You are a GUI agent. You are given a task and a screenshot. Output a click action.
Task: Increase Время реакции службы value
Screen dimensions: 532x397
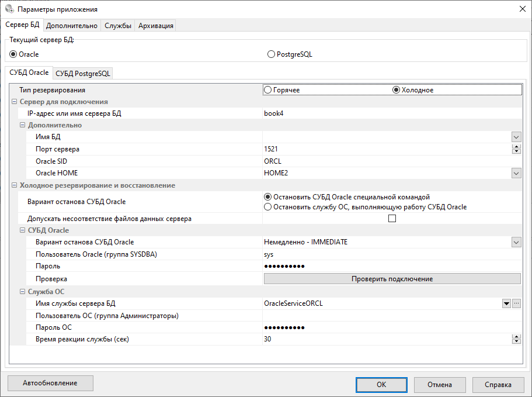coord(516,337)
